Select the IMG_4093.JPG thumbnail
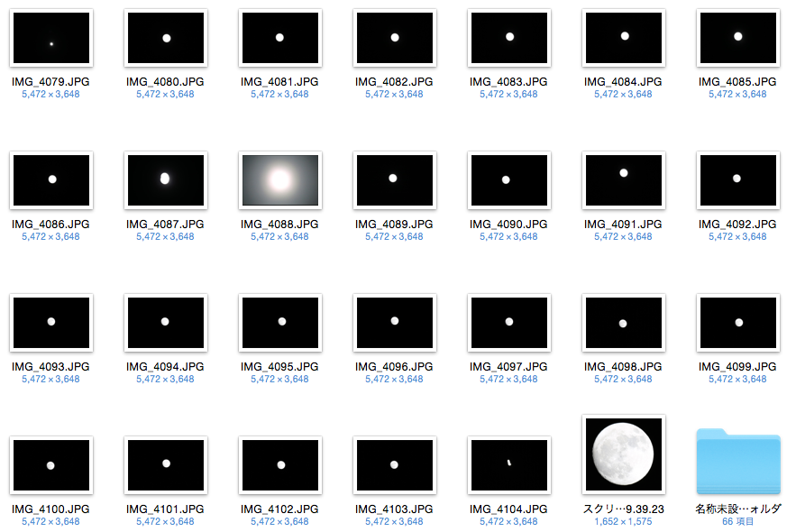The image size is (796, 532). point(51,323)
